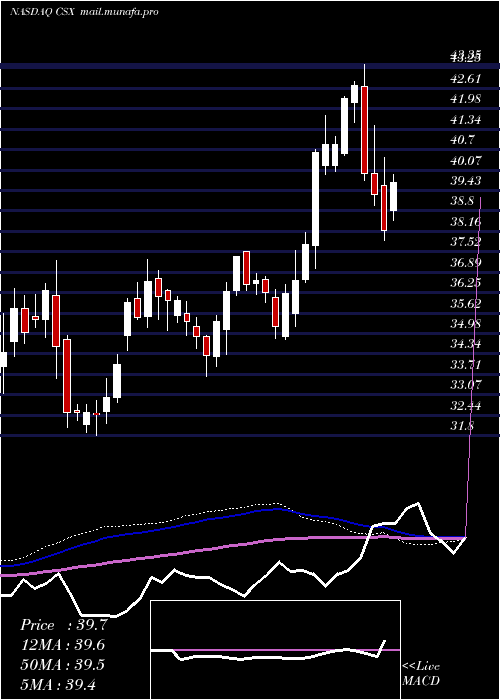The width and height of the screenshot is (500, 700).
Task: Click the 34.34 price level label
Action: pos(466,344)
